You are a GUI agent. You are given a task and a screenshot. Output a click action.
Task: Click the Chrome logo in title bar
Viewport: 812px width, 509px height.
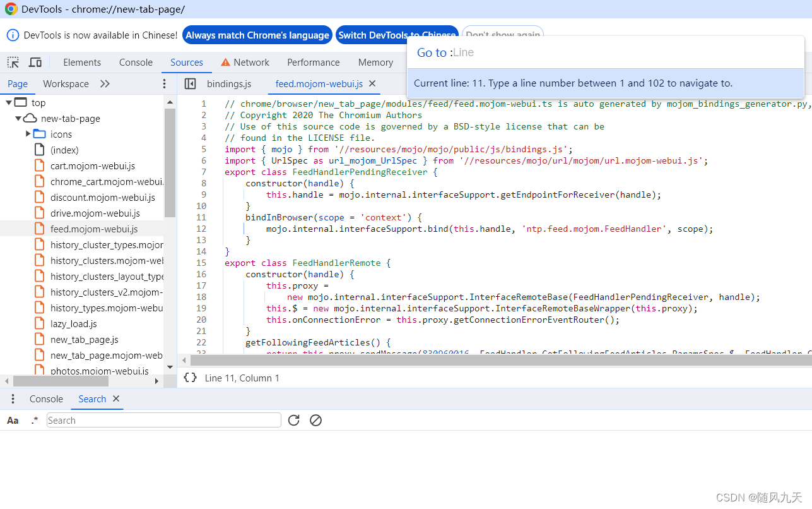[x=11, y=9]
